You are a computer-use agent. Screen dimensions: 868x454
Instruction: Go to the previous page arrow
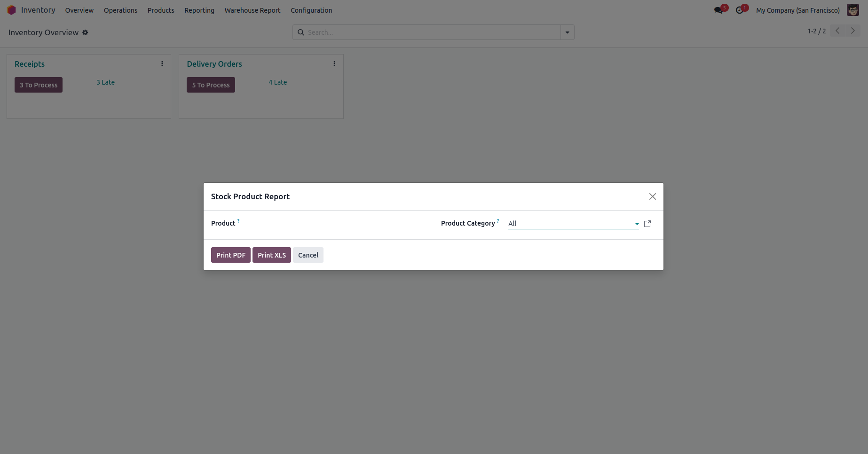[x=837, y=31]
